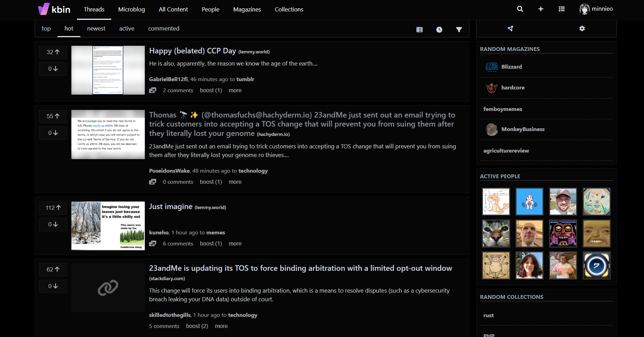This screenshot has height=337, width=644.
Task: Click the plus add-new icon
Action: coord(541,9)
